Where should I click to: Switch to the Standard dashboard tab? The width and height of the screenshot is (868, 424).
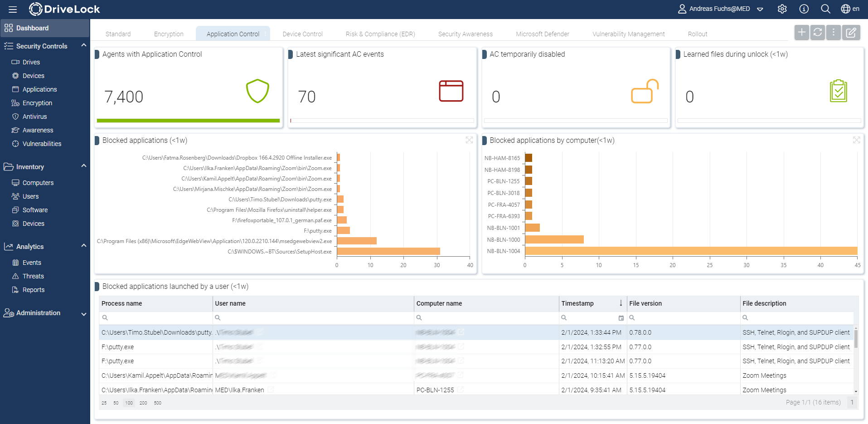pyautogui.click(x=118, y=34)
